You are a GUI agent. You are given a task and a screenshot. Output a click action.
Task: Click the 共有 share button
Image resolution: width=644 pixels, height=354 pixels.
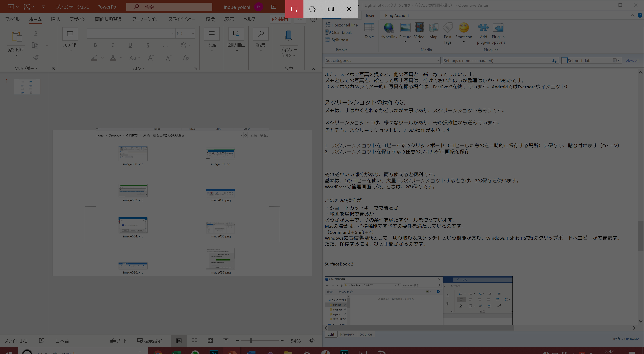click(x=280, y=19)
